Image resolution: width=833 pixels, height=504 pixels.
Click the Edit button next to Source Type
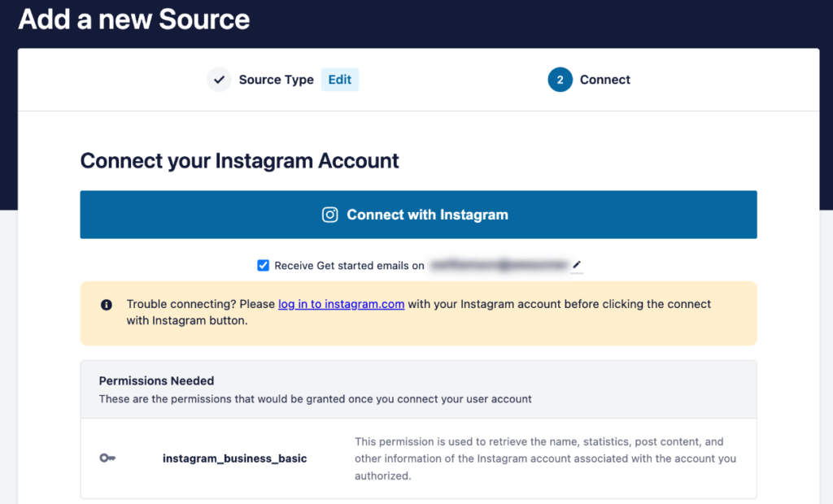point(339,80)
